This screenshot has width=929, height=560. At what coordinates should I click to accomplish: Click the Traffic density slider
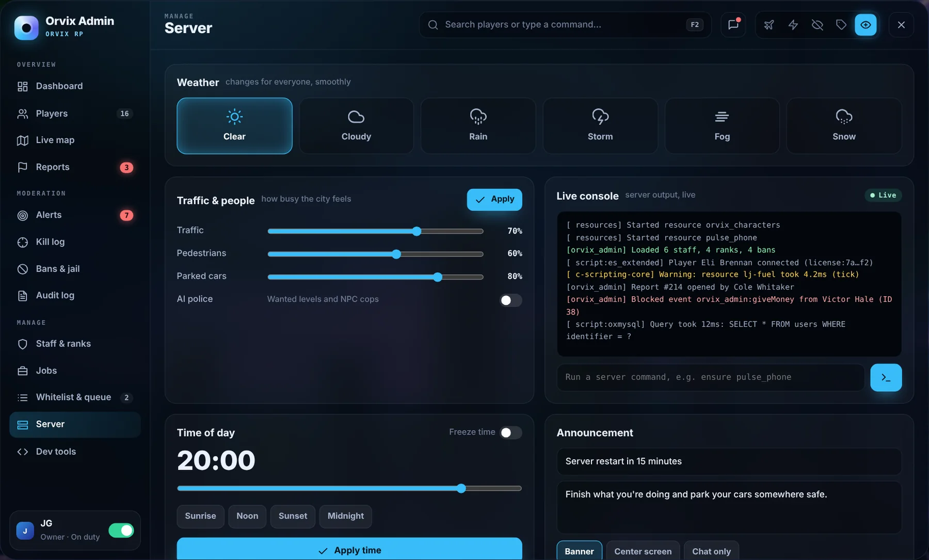[375, 231]
